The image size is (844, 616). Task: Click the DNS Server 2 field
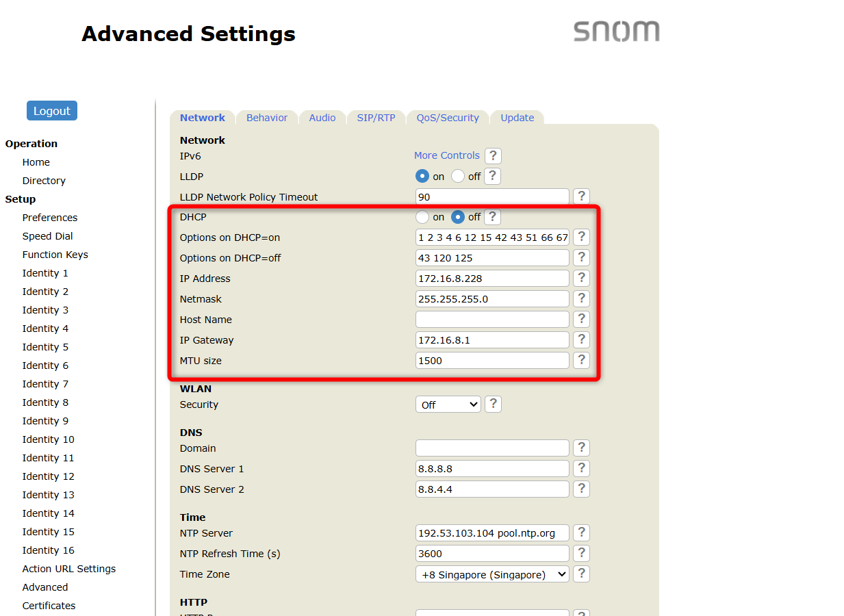492,489
